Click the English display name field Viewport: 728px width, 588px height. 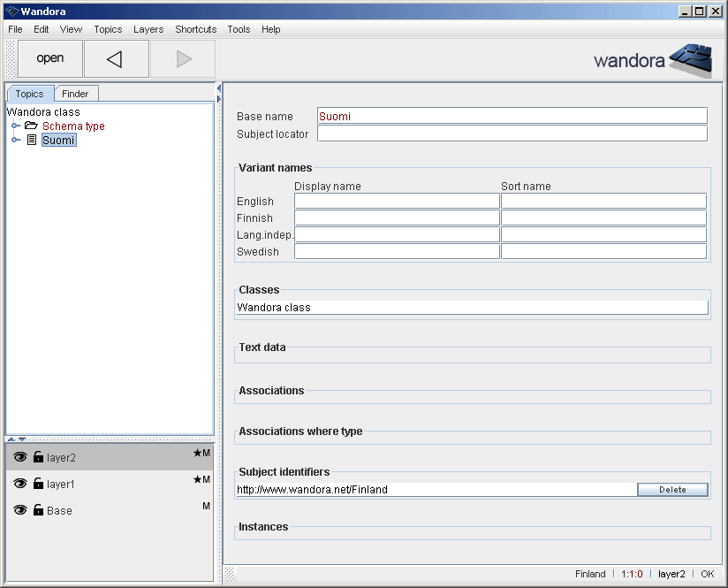point(396,201)
